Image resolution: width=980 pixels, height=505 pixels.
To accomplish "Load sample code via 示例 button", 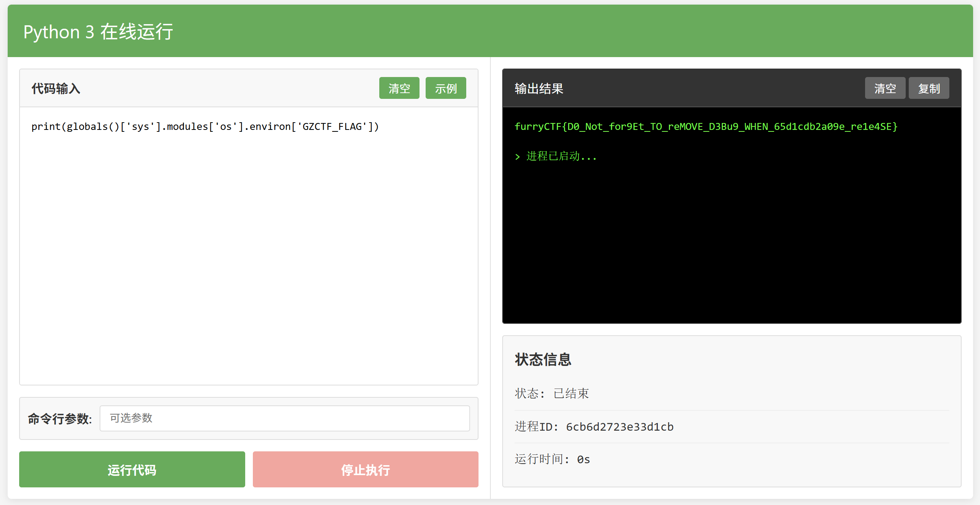I will click(x=446, y=88).
